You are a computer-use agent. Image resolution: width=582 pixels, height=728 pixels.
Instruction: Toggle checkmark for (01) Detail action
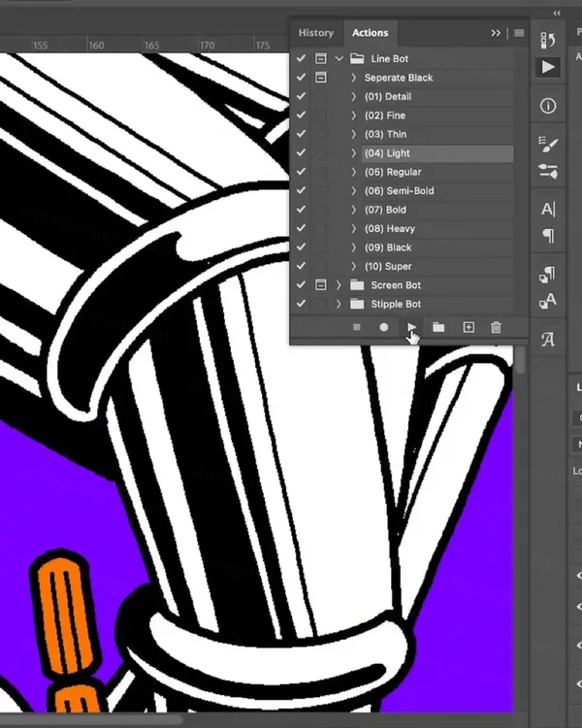point(302,97)
